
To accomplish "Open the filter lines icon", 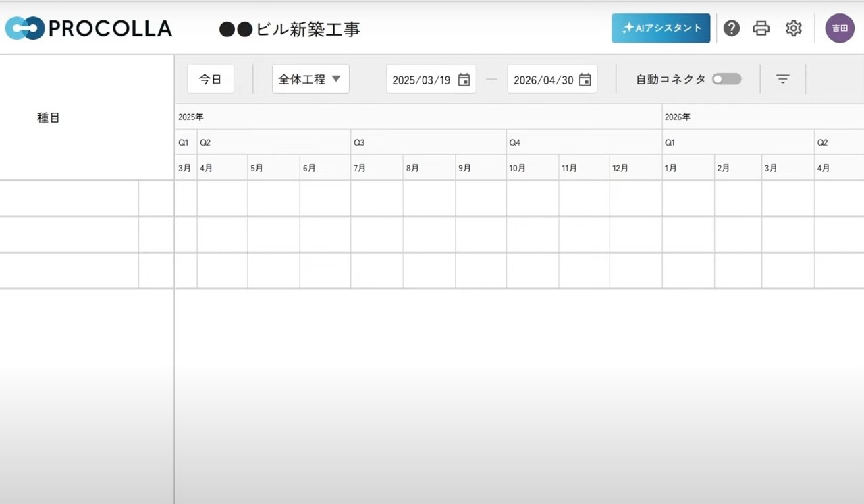I will [782, 79].
